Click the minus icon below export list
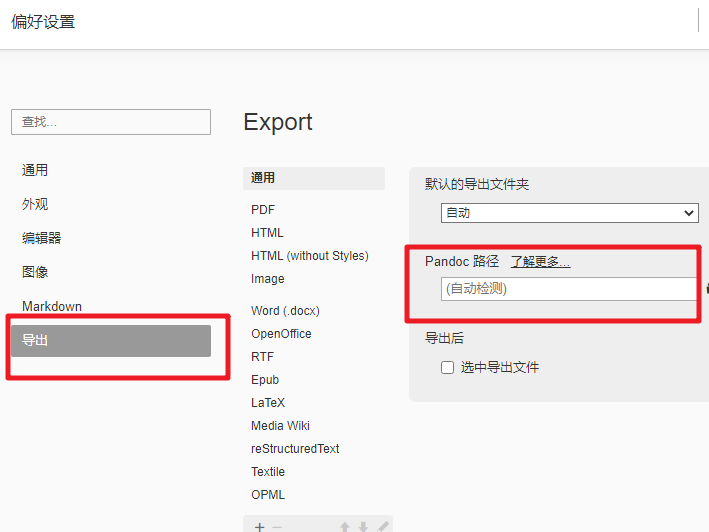The image size is (709, 532). tap(277, 526)
